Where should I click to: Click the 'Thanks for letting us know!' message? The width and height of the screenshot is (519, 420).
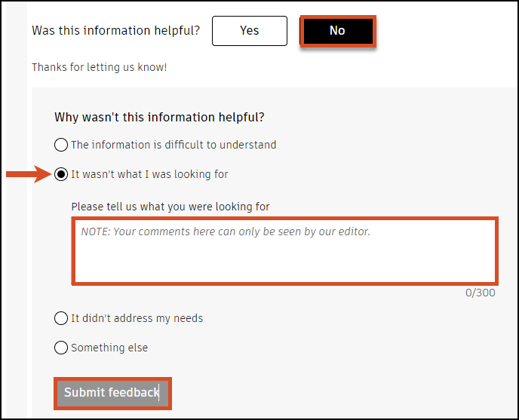[x=99, y=67]
